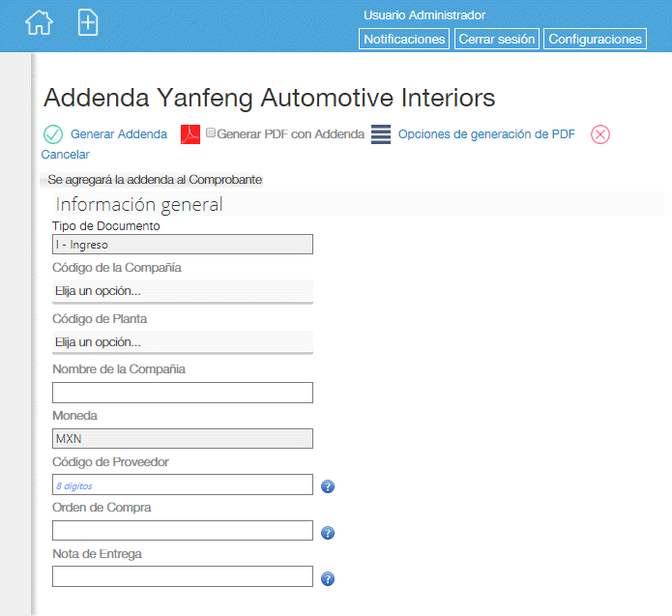Click the red circled X cancel icon

click(x=600, y=134)
